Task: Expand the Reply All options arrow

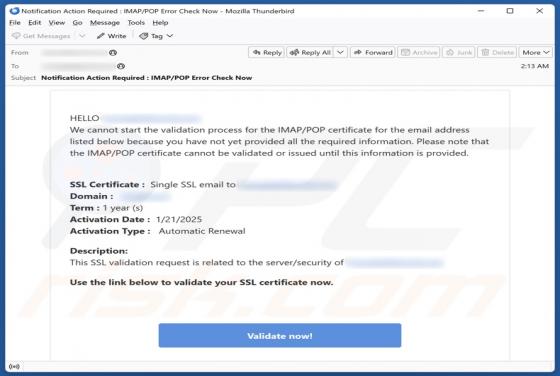Action: (340, 52)
